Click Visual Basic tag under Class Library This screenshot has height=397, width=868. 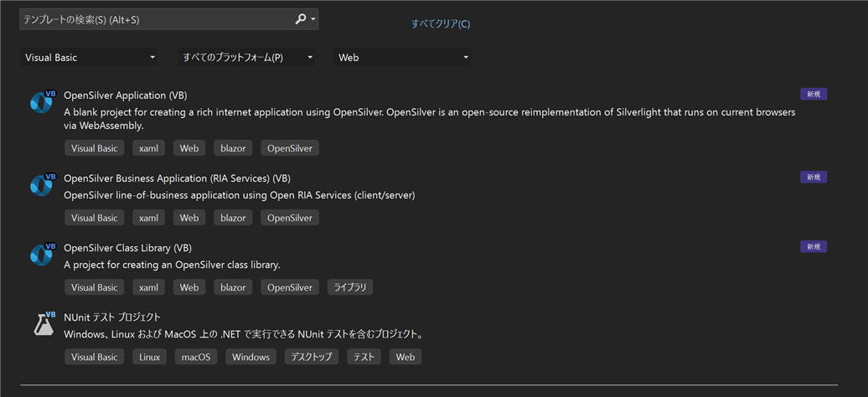tap(95, 287)
